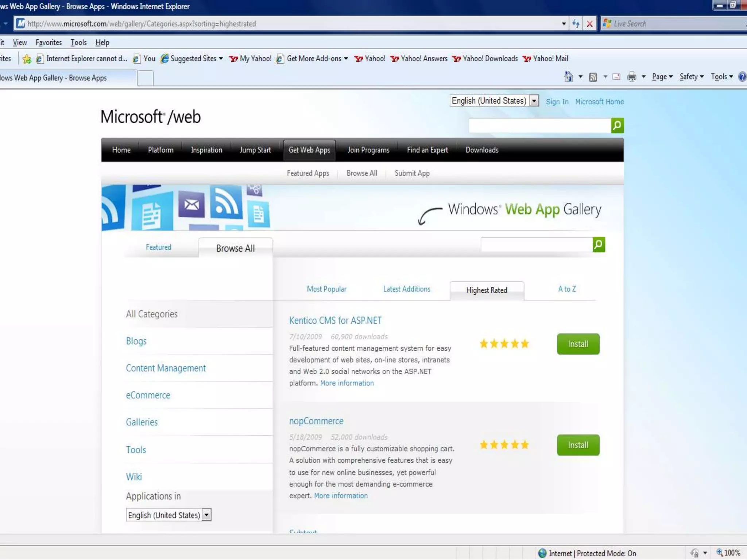This screenshot has width=747, height=560.
Task: Expand the Applications in language dropdown
Action: tap(206, 515)
